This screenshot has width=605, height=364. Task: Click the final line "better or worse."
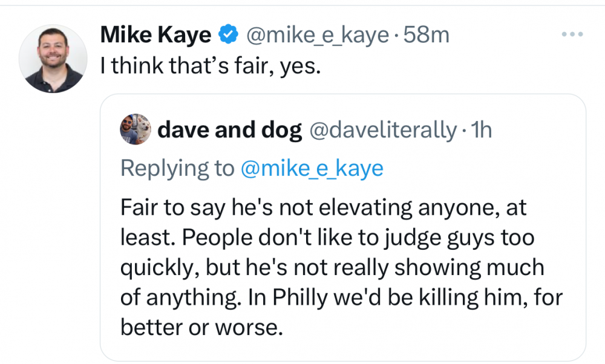tap(201, 327)
